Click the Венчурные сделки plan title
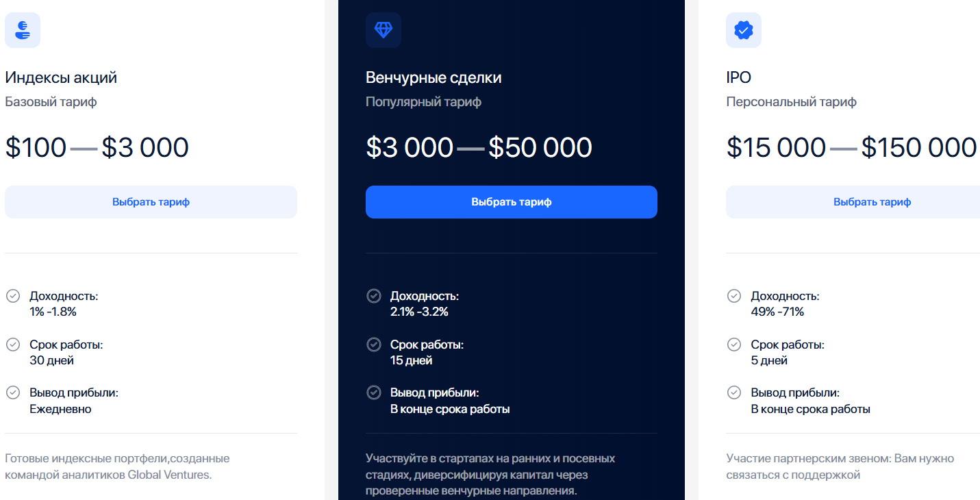 tap(434, 77)
